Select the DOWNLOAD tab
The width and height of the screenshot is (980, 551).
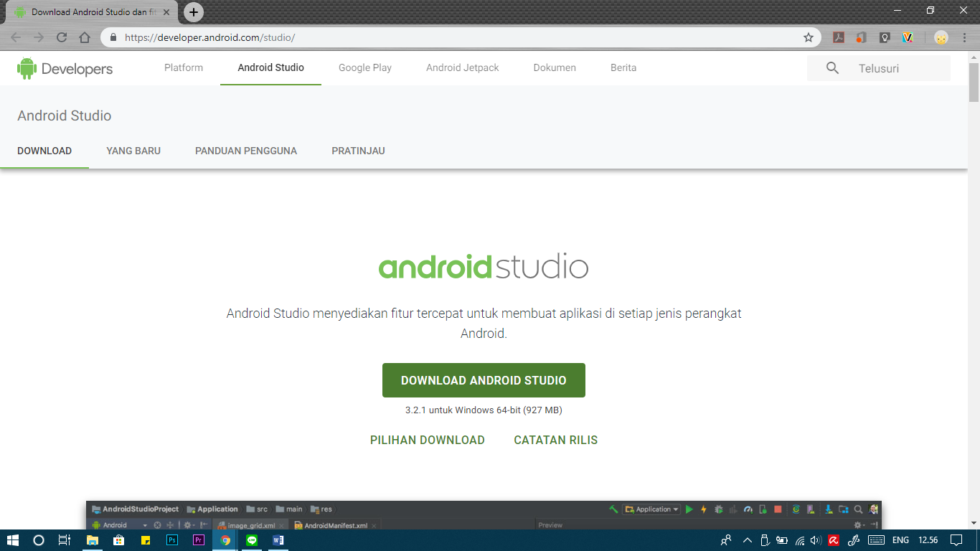(x=44, y=151)
